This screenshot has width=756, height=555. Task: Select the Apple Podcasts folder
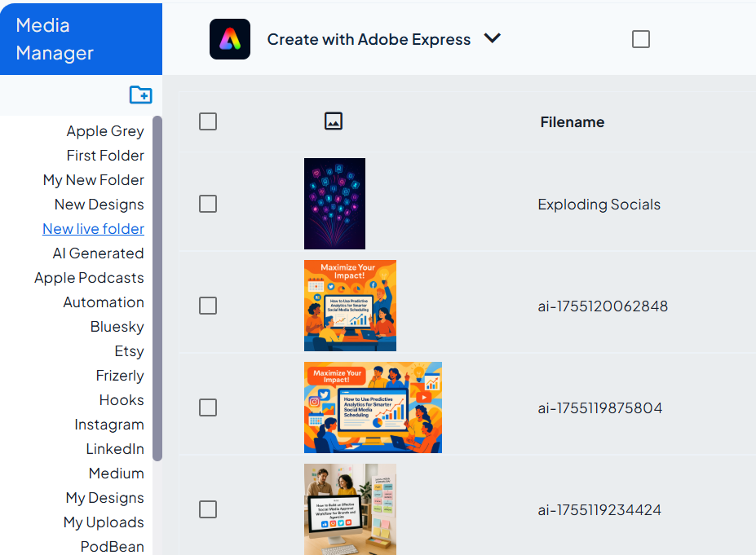tap(89, 278)
